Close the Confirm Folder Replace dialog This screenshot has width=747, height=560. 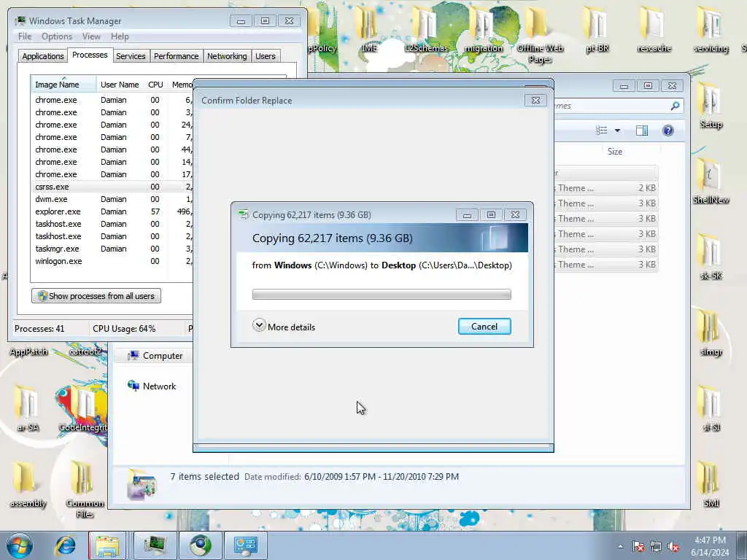(535, 101)
